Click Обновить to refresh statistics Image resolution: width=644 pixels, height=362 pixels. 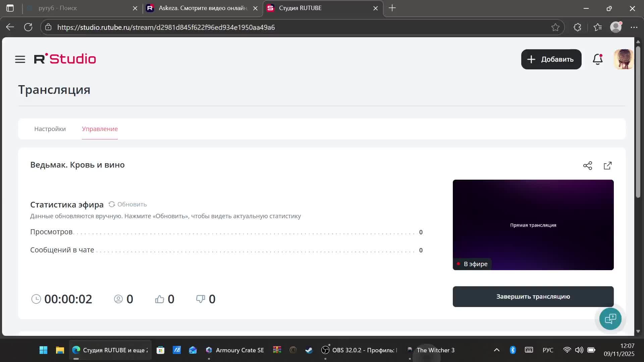click(128, 204)
